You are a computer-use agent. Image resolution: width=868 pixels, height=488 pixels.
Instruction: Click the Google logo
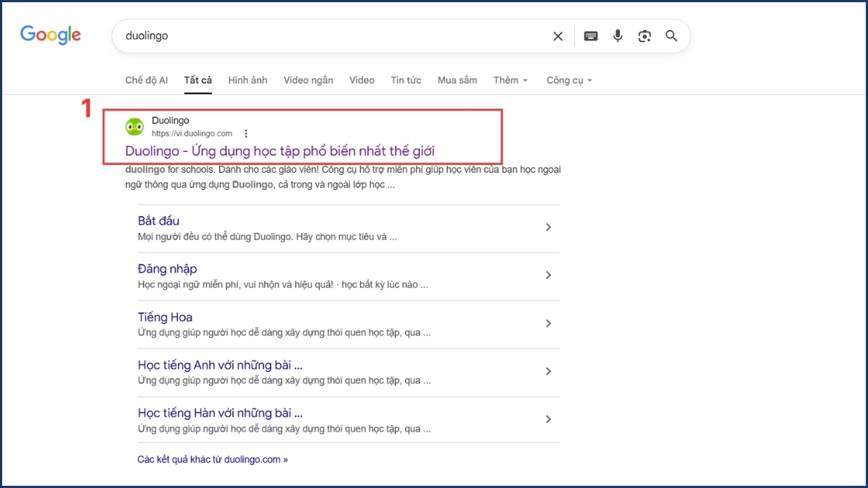[x=51, y=35]
